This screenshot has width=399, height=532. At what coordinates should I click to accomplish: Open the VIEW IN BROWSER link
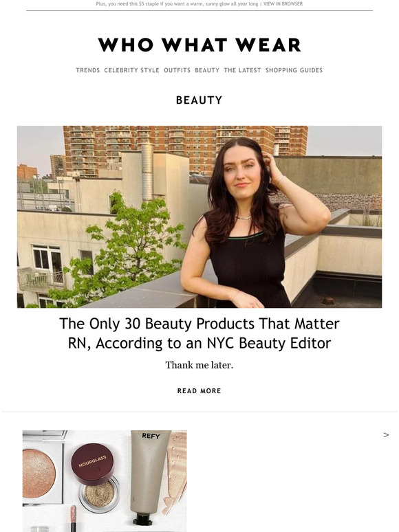(x=283, y=3)
